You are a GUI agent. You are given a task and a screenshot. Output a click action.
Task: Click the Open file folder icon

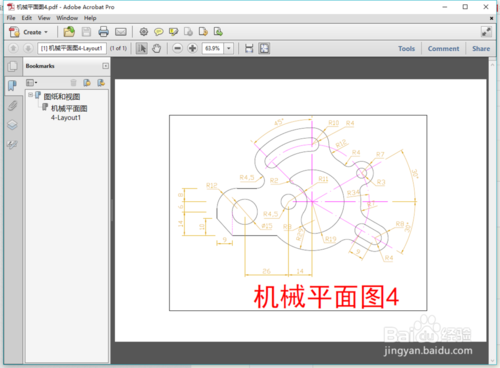[x=69, y=32]
